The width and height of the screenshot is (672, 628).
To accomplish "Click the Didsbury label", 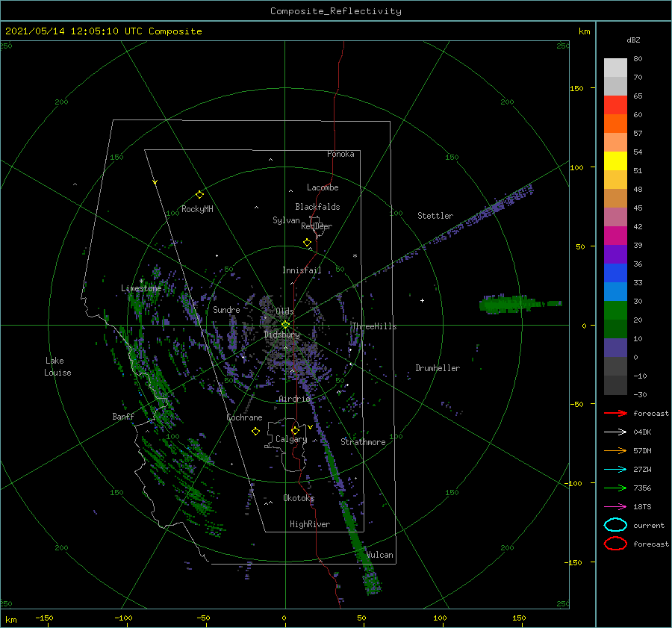I will point(282,335).
